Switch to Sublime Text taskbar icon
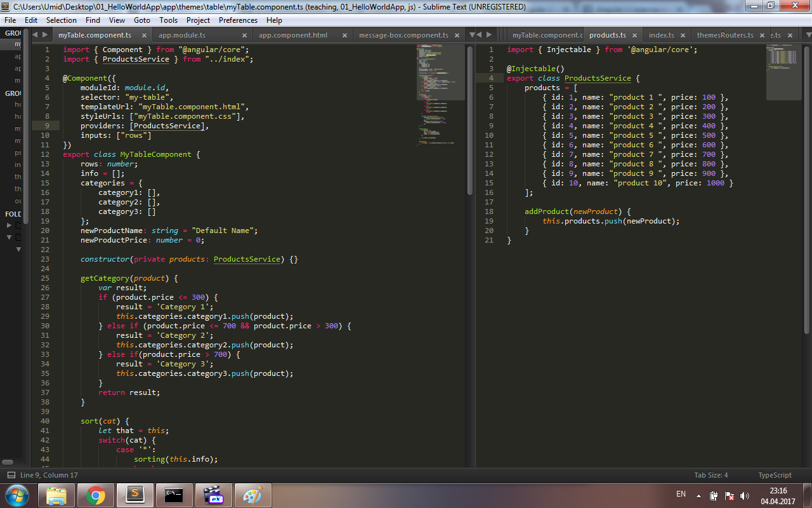812x508 pixels. coord(135,495)
